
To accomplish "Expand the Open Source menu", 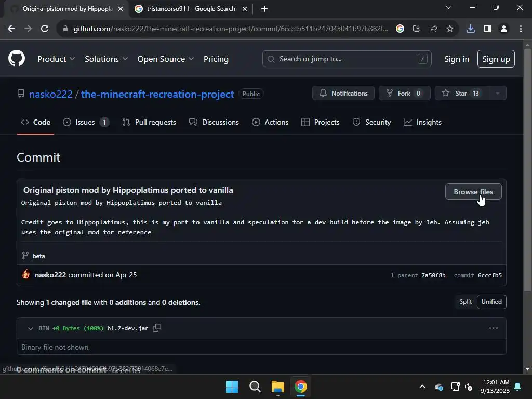I will 166,59.
